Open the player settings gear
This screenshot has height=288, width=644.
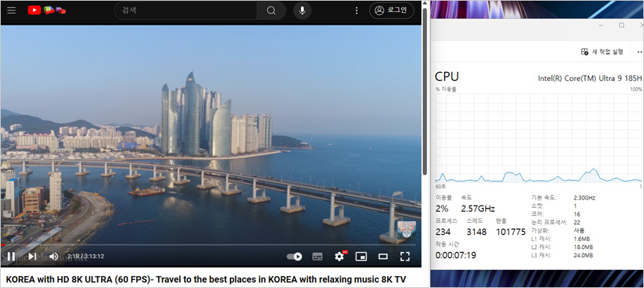pos(339,256)
